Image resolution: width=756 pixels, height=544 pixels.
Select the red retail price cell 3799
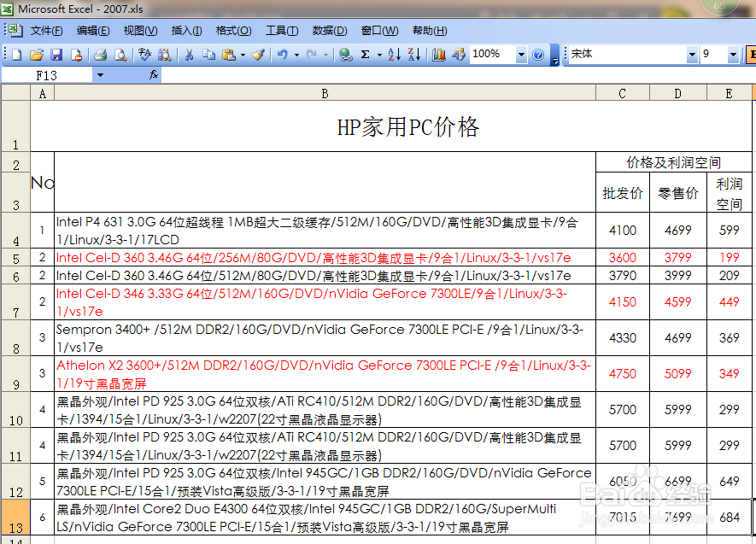click(678, 257)
